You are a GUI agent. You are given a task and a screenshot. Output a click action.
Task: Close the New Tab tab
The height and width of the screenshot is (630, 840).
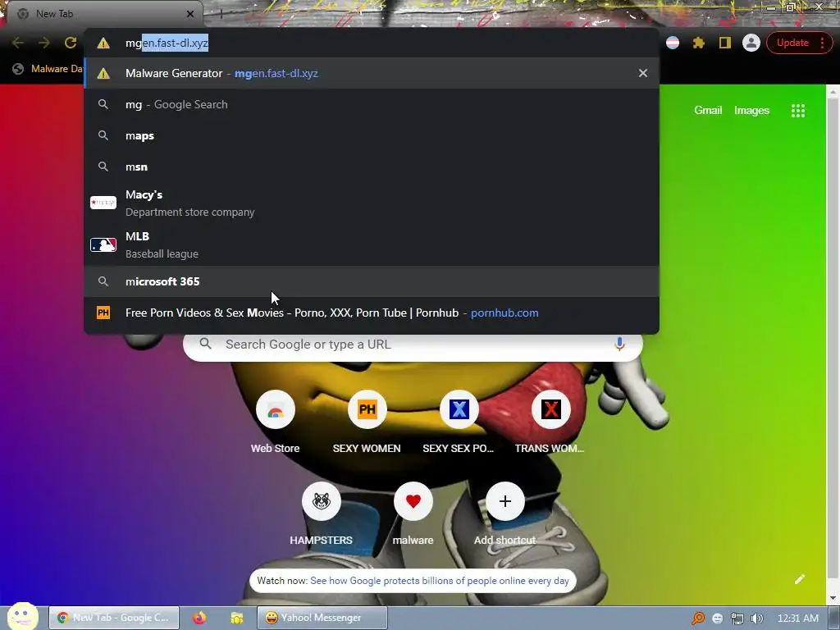point(190,14)
